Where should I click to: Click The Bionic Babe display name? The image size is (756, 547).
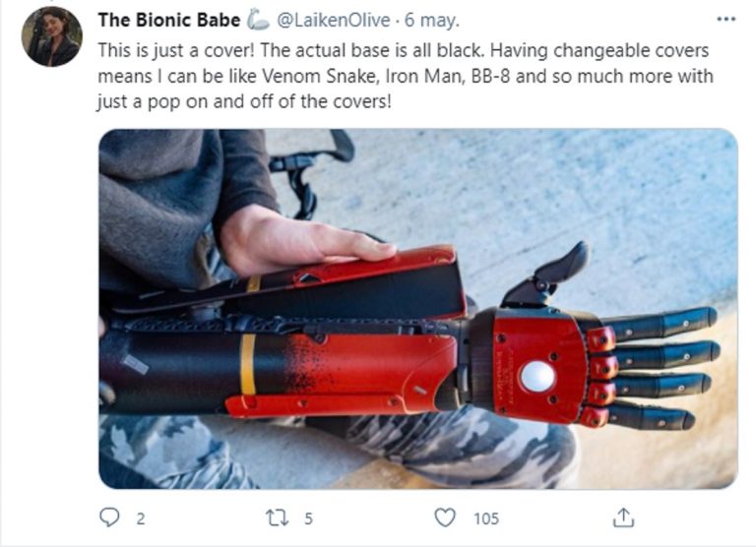point(168,20)
